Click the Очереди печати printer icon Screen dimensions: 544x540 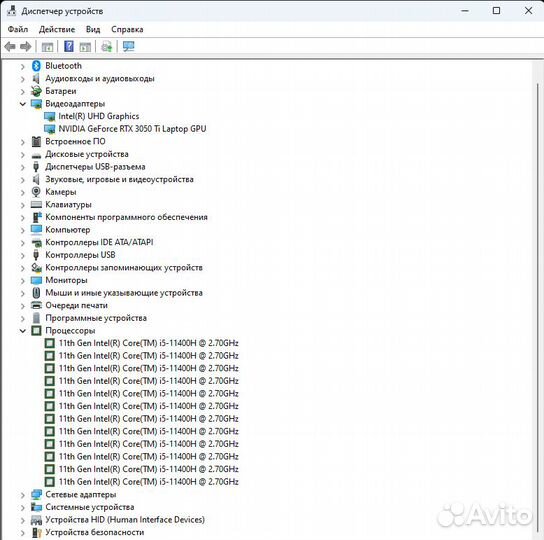36,305
